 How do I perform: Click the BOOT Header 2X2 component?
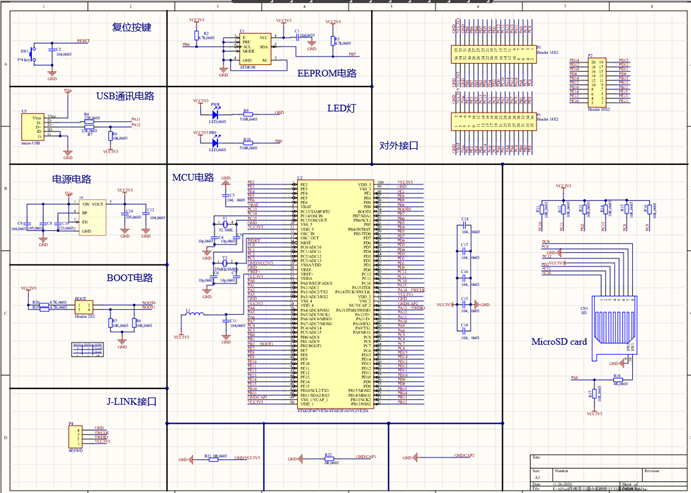pos(83,305)
